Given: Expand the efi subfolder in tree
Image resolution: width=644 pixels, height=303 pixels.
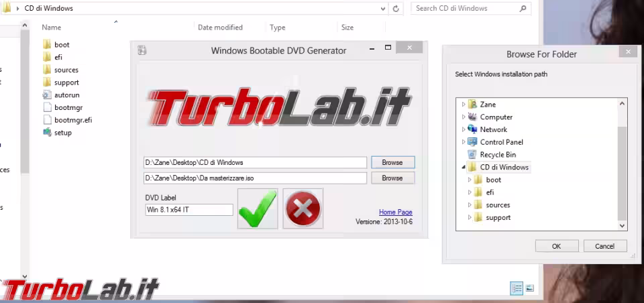Looking at the screenshot, I should pyautogui.click(x=470, y=192).
